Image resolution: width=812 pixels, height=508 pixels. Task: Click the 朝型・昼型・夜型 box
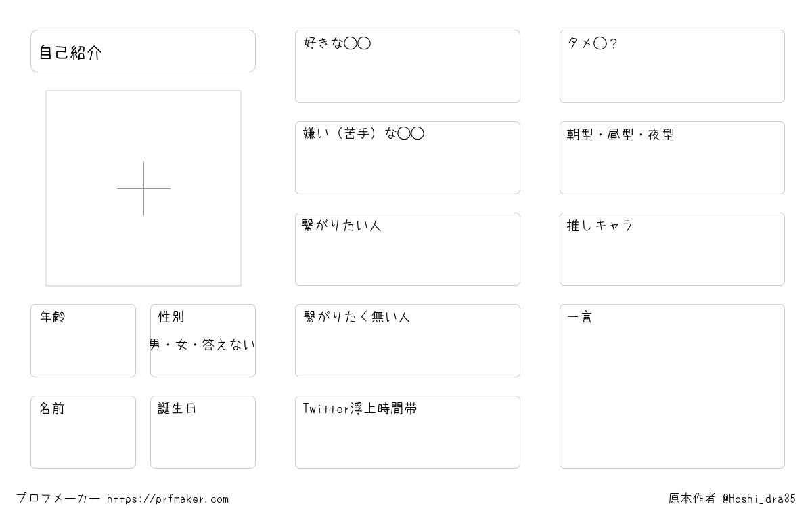coord(672,158)
